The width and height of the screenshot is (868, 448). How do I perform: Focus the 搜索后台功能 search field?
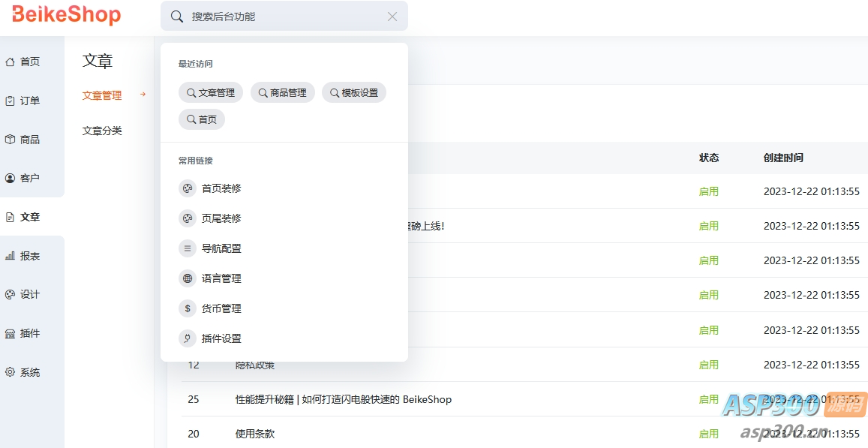(285, 17)
